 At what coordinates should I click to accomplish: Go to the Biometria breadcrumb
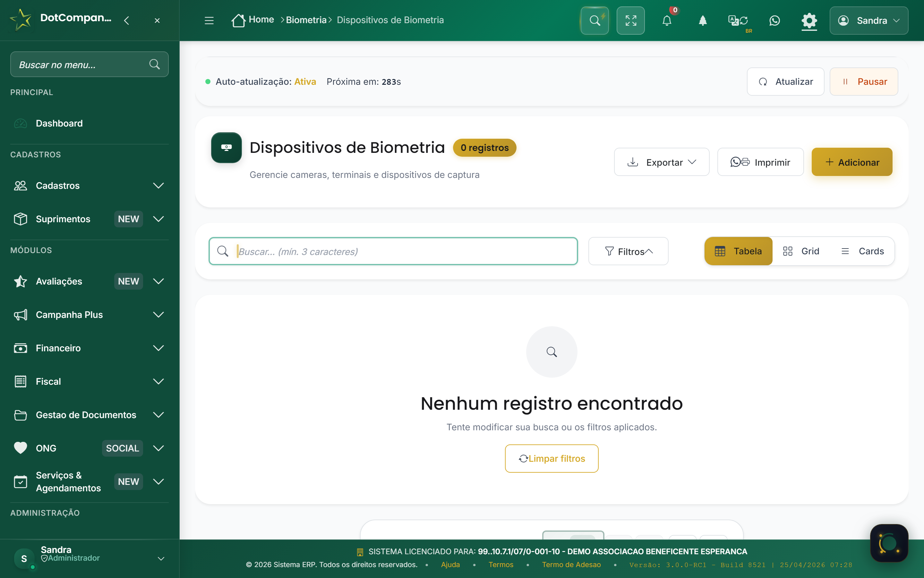[x=306, y=20]
